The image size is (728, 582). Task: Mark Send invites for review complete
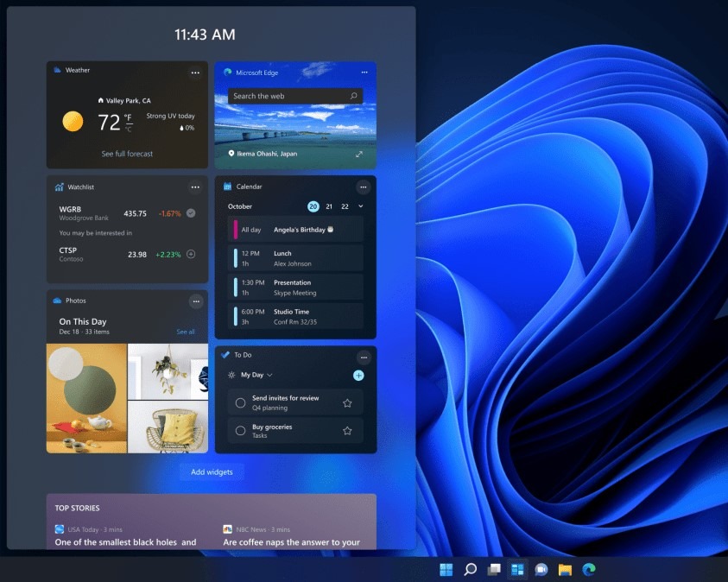coord(240,403)
